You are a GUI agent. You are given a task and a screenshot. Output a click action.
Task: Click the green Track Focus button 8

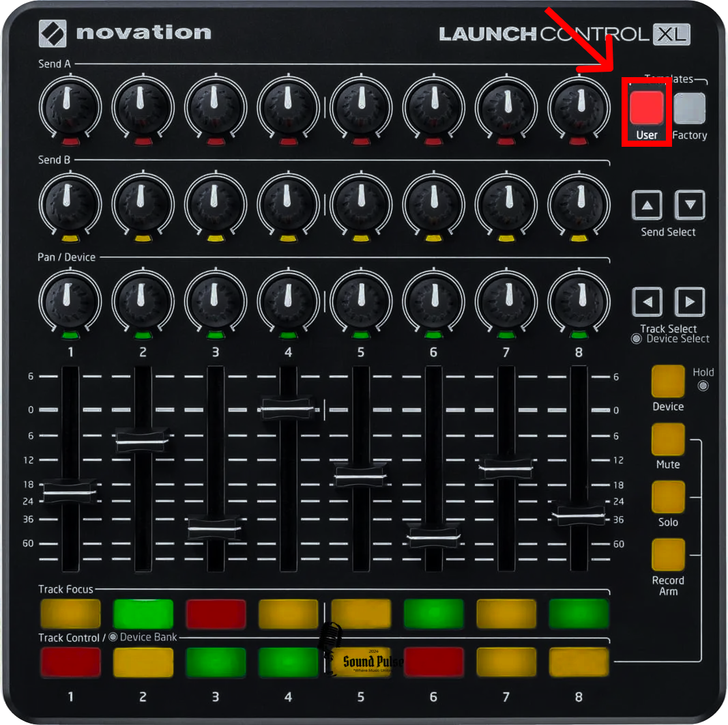[x=579, y=613]
